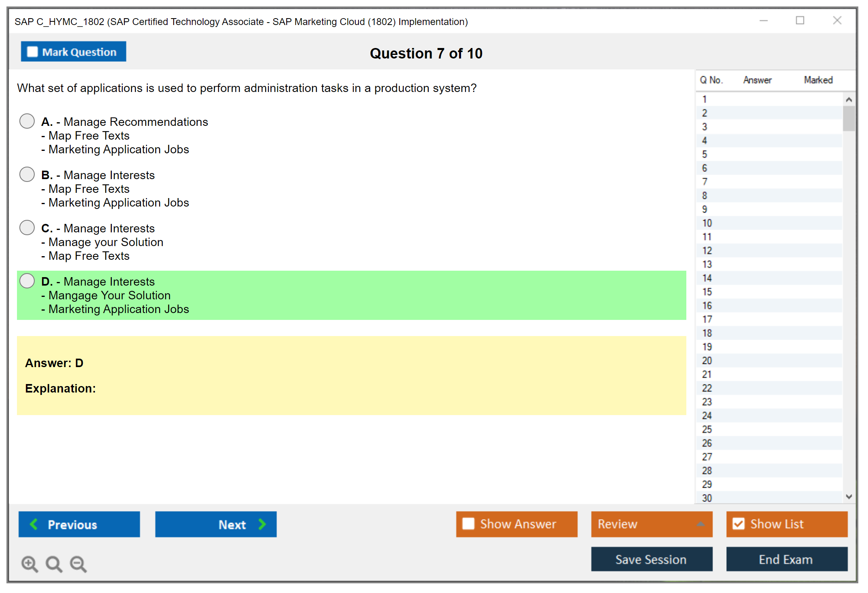Choose option D radio button

pyautogui.click(x=27, y=281)
